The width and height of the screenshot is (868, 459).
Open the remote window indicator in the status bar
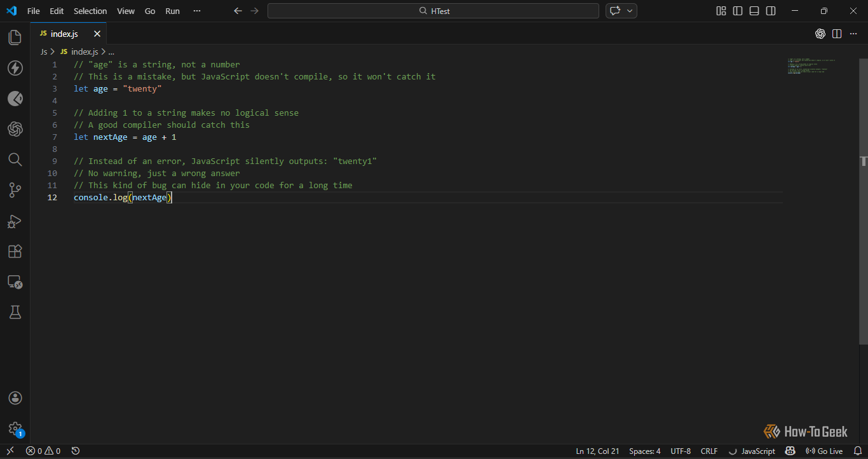coord(10,451)
